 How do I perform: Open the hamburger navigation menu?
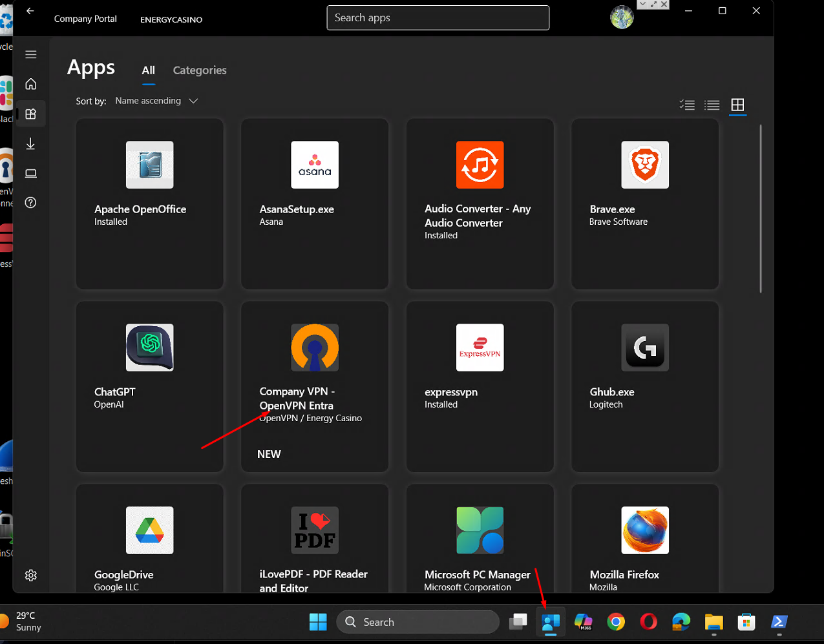point(30,54)
